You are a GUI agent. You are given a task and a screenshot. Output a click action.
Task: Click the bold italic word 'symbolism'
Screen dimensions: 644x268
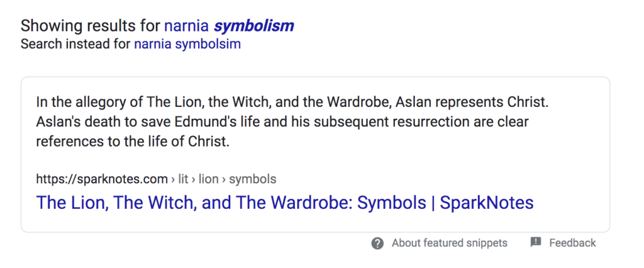click(x=253, y=26)
